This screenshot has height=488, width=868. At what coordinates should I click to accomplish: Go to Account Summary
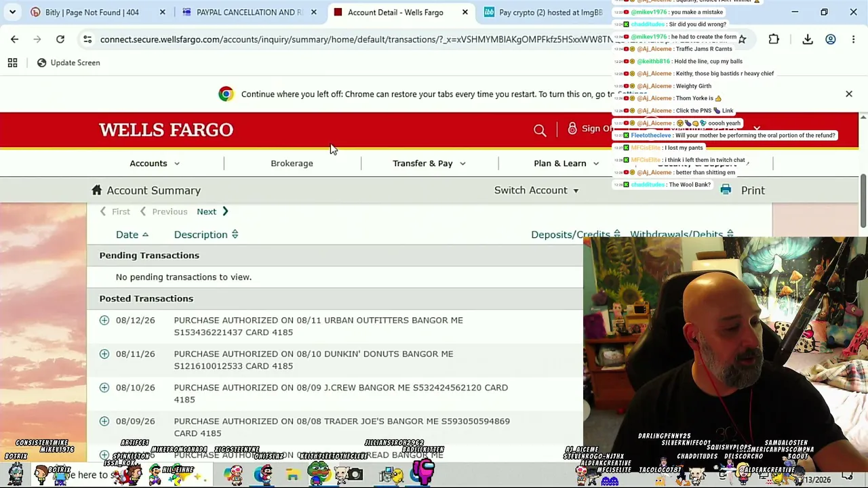pos(153,190)
